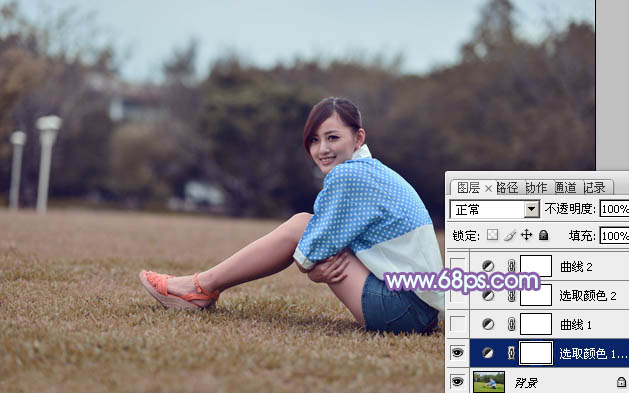
Task: Select the 选取颜色 1 layer mask thumbnail
Action: point(536,353)
